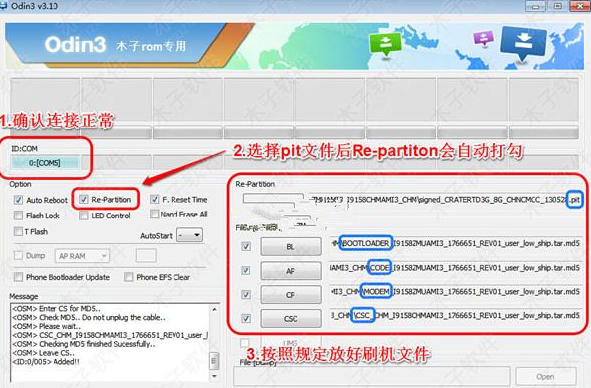The height and width of the screenshot is (388, 591).
Task: Minimize the Odin3 window
Action: coord(536,6)
